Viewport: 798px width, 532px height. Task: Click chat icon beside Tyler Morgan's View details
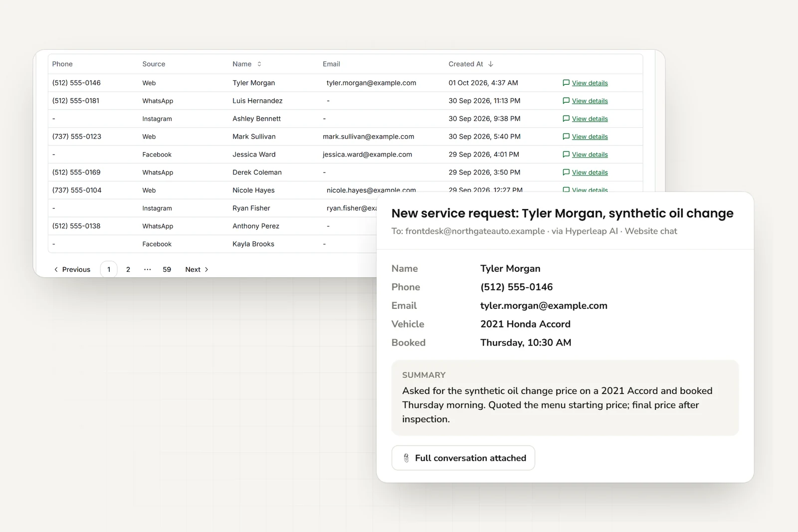(566, 83)
